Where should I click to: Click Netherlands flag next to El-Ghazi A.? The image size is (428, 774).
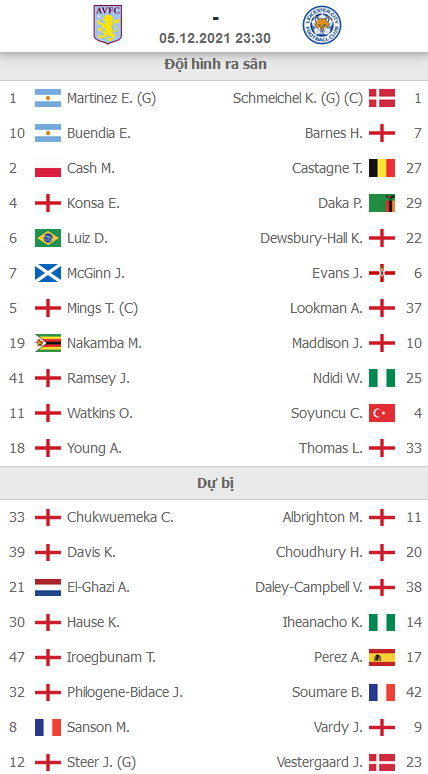[x=48, y=587]
